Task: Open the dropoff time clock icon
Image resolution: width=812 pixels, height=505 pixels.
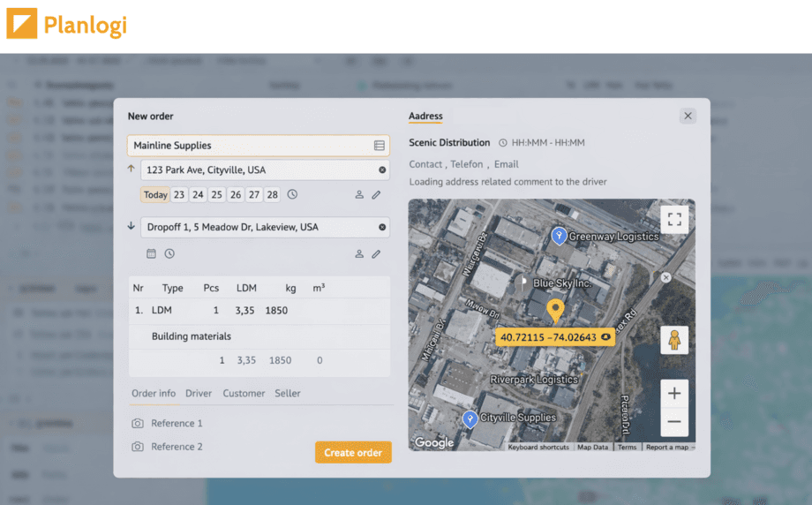Action: coord(169,253)
